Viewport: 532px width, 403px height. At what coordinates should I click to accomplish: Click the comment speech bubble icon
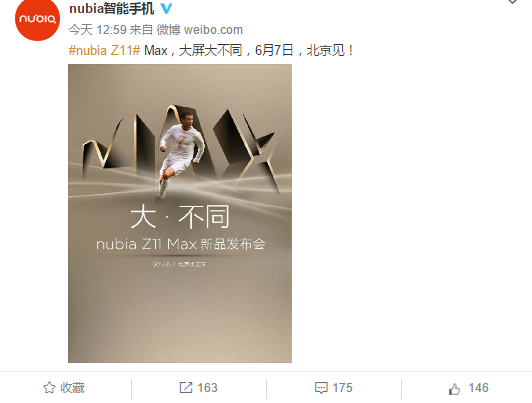coord(321,388)
